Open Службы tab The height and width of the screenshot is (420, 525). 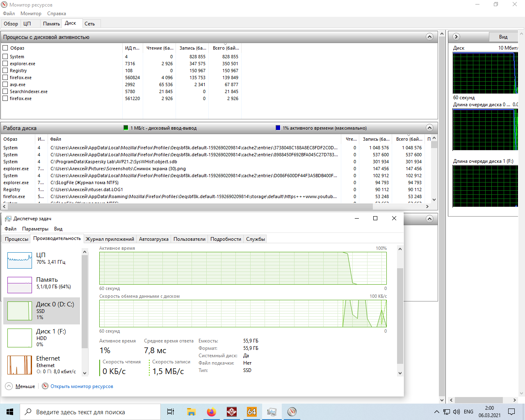(x=256, y=239)
